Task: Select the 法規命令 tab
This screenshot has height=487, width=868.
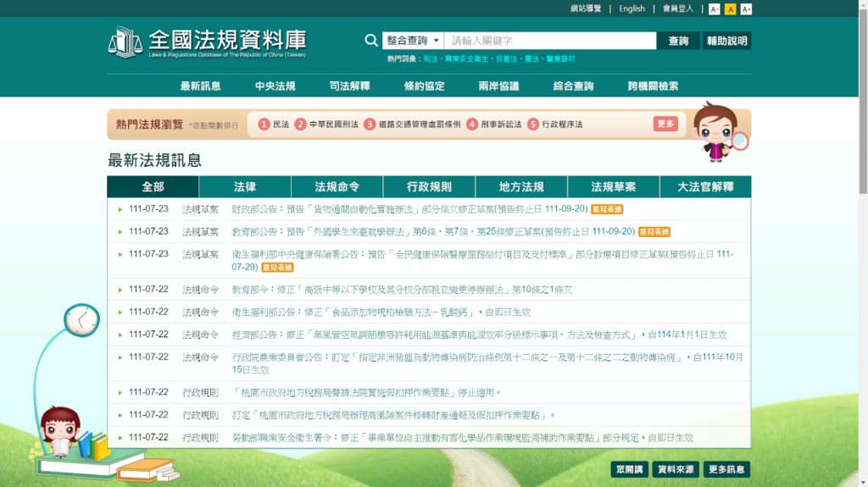Action: [x=337, y=187]
